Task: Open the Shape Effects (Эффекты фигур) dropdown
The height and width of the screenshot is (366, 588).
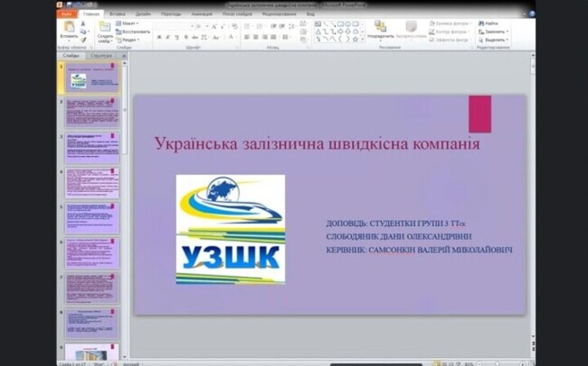Action: [450, 40]
